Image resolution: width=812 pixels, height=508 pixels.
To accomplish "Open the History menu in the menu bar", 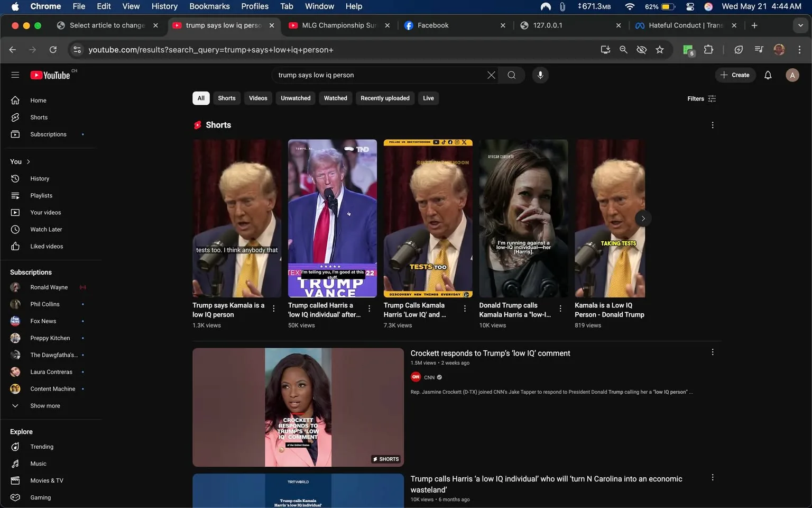I will [x=164, y=6].
